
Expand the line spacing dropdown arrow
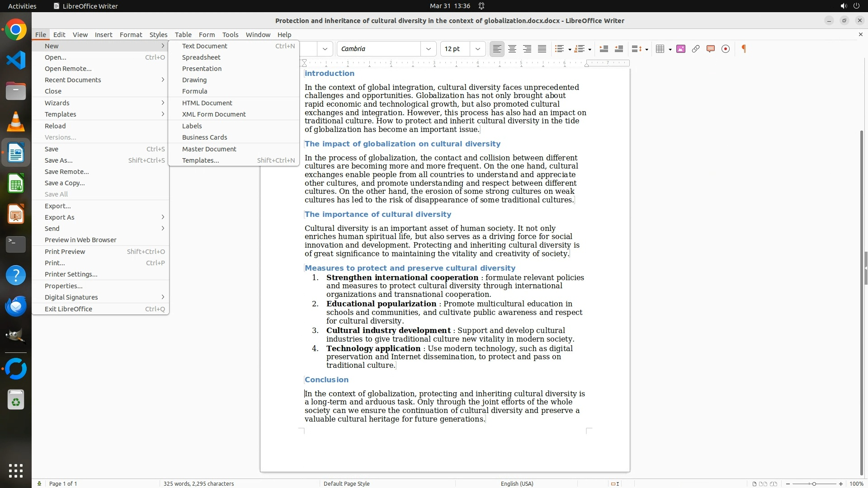[x=647, y=49]
